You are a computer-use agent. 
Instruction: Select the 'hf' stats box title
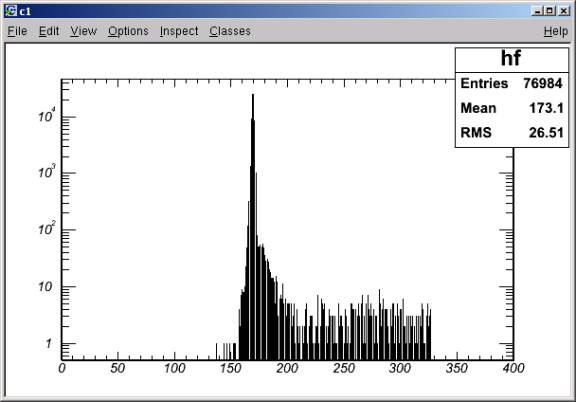[511, 58]
